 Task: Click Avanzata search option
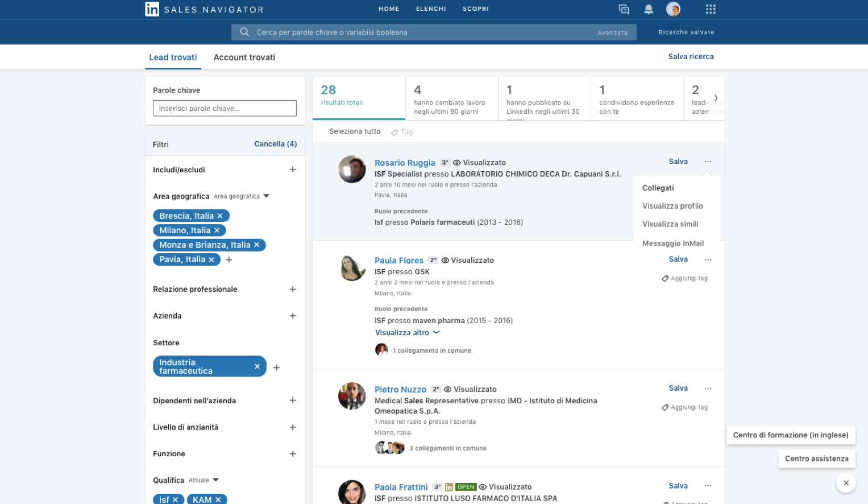coord(612,33)
